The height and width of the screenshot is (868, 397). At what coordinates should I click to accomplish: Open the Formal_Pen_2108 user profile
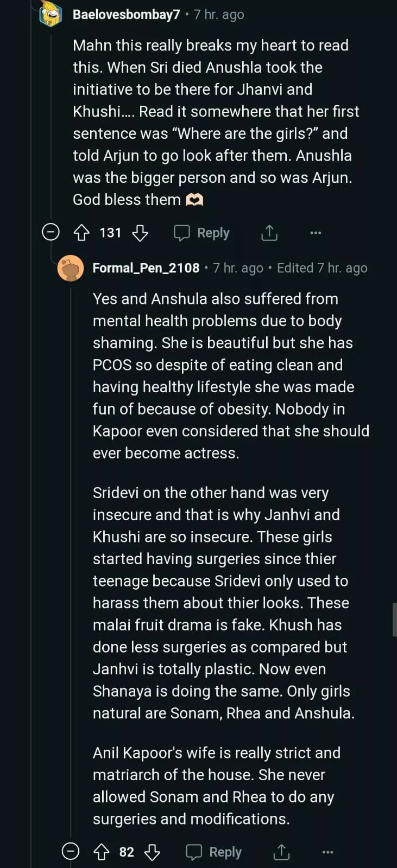(146, 268)
